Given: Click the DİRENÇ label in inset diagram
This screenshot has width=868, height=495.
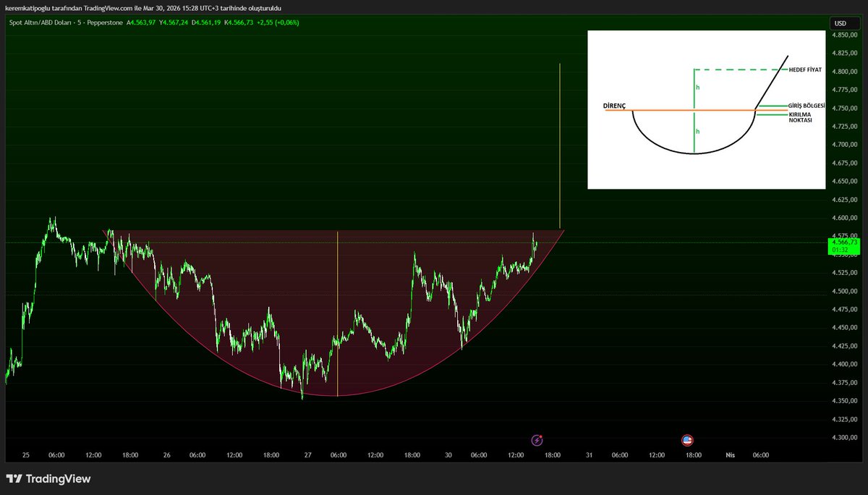Looking at the screenshot, I should (613, 106).
